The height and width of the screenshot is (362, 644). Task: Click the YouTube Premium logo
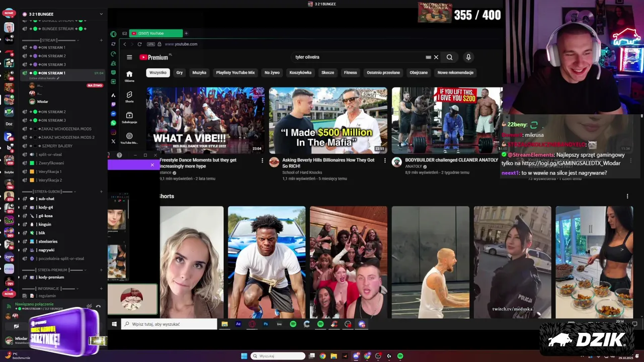click(154, 57)
